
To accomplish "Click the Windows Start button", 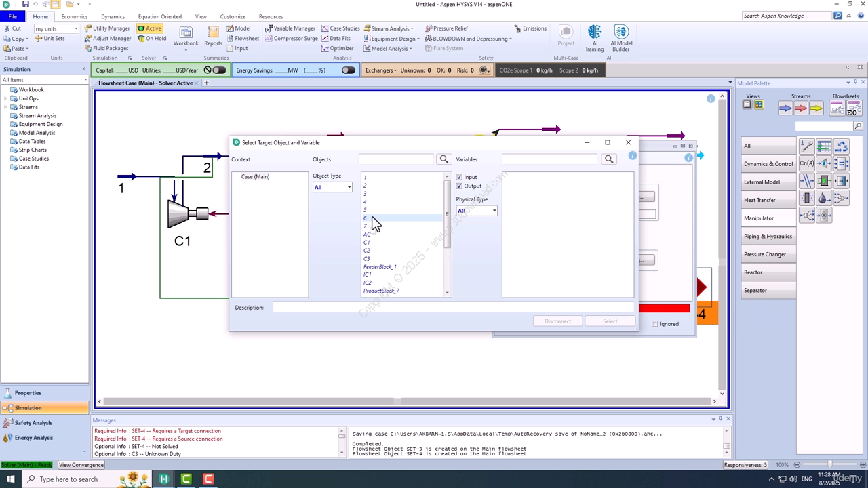I will pos(10,479).
